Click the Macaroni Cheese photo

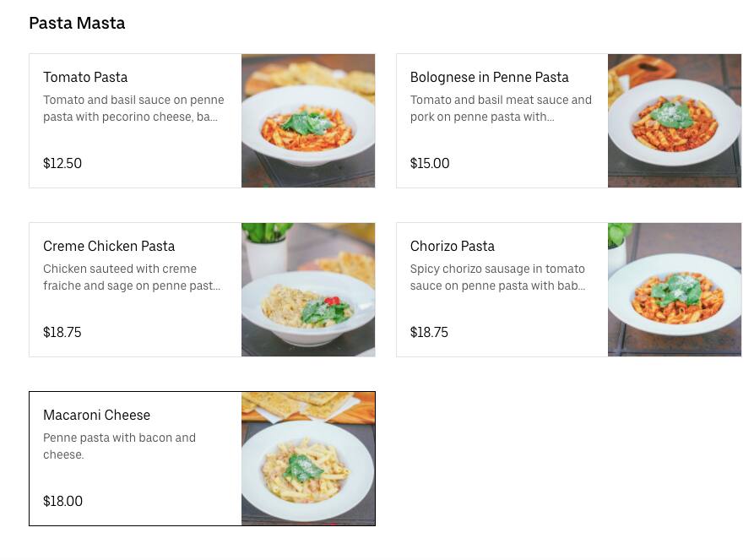coord(308,459)
